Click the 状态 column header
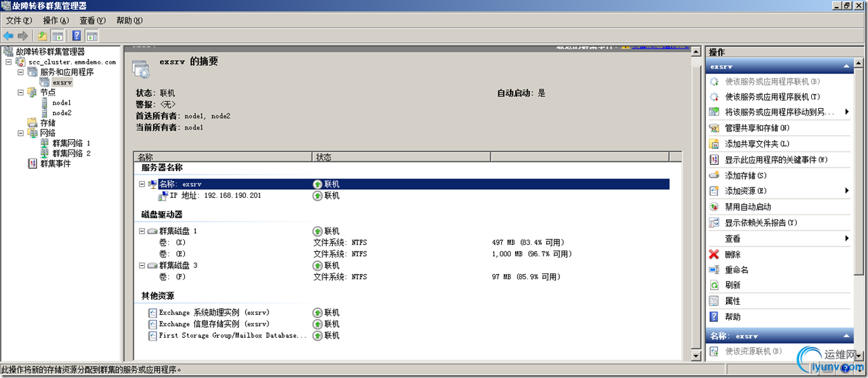The image size is (868, 378). (401, 157)
